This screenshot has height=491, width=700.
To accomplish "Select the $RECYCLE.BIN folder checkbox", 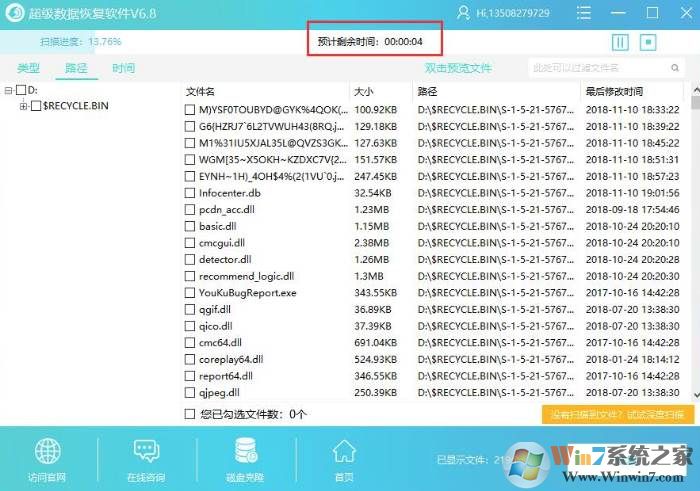I will [x=36, y=106].
